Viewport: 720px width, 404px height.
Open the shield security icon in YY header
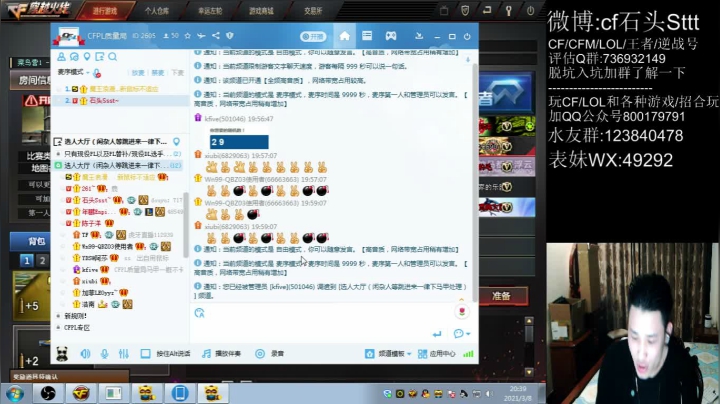point(230,35)
